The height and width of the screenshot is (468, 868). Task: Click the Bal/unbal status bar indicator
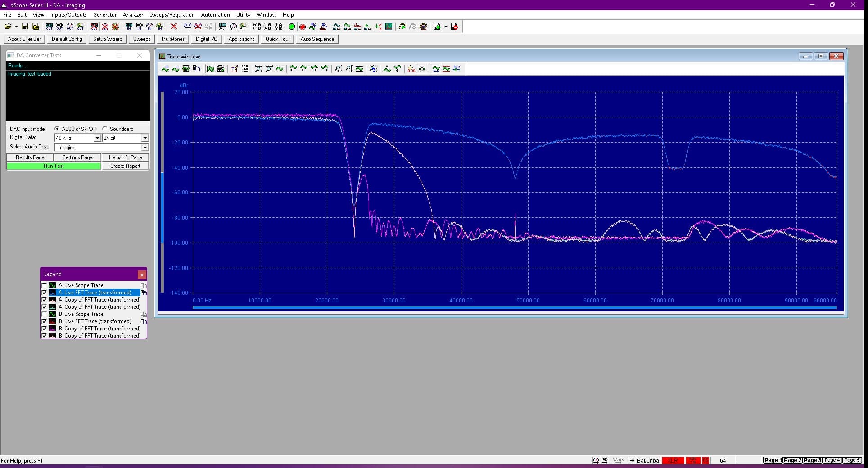click(x=648, y=460)
